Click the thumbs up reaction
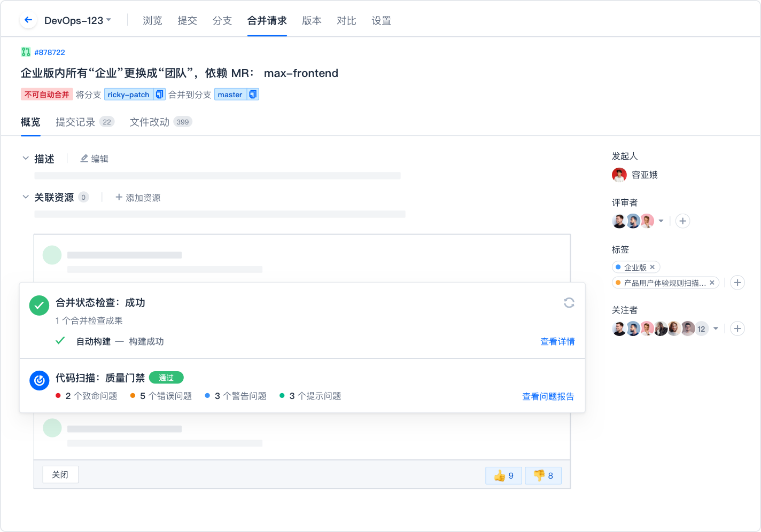Viewport: 761px width, 532px height. click(503, 475)
